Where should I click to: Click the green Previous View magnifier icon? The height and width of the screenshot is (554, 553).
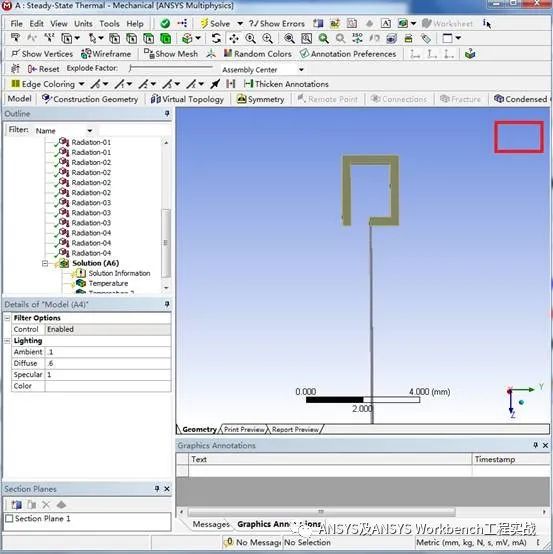pos(323,38)
